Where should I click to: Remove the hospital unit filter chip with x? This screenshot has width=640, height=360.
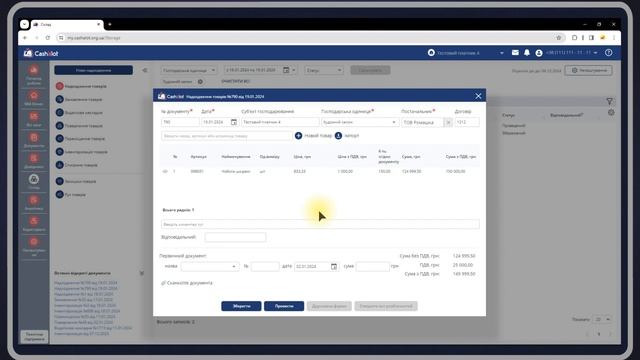pos(200,82)
